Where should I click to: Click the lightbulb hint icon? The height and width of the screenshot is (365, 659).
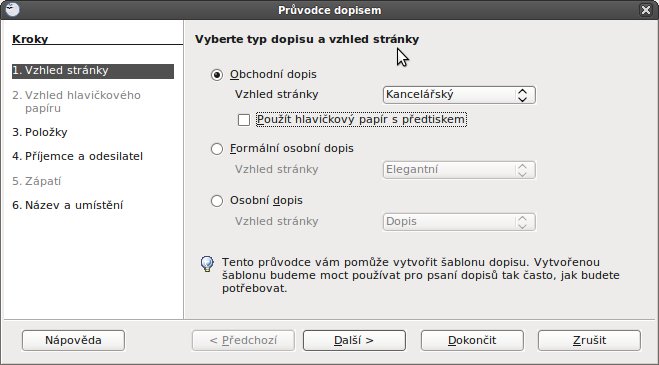(207, 264)
